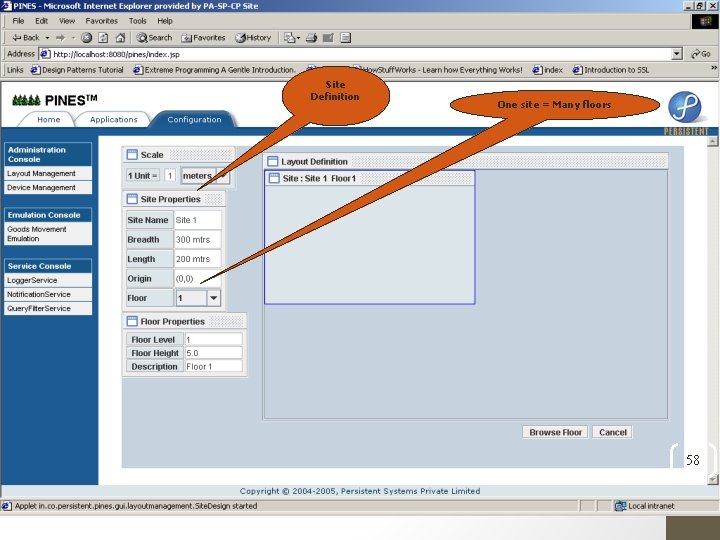Click the Cancel button
Viewport: 720px width, 540px height.
click(x=613, y=432)
